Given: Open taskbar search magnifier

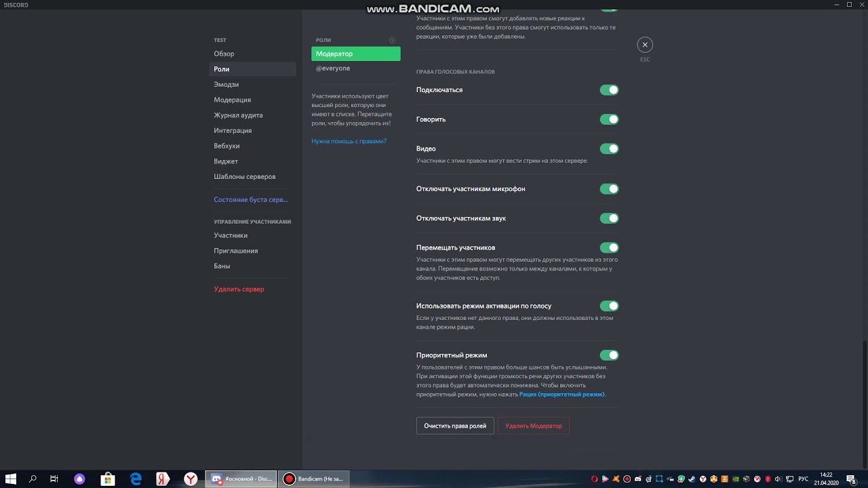Looking at the screenshot, I should pyautogui.click(x=33, y=479).
